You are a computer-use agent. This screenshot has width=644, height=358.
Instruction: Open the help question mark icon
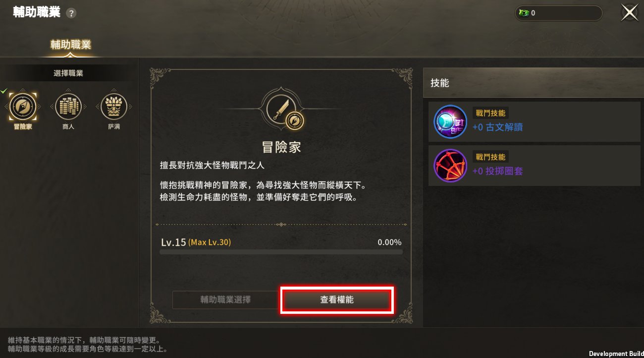[x=71, y=13]
